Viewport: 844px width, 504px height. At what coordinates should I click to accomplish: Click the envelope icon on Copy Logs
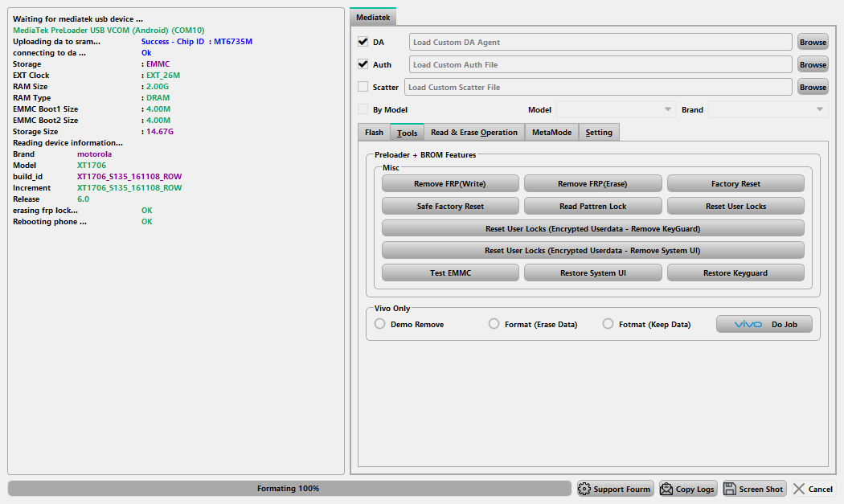click(666, 489)
